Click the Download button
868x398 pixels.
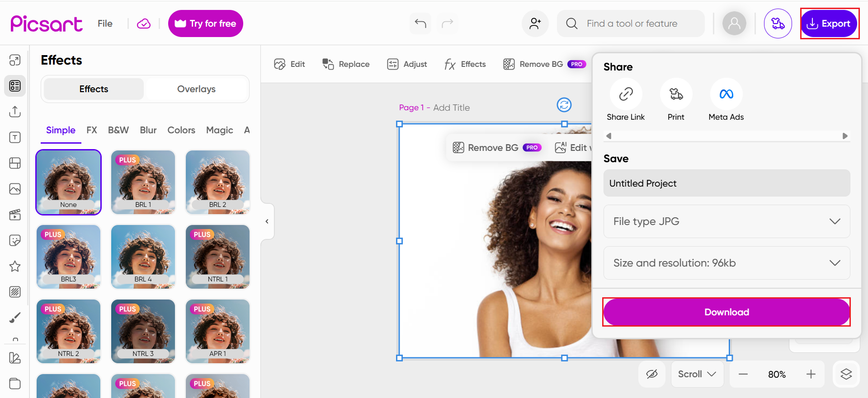[x=726, y=312]
